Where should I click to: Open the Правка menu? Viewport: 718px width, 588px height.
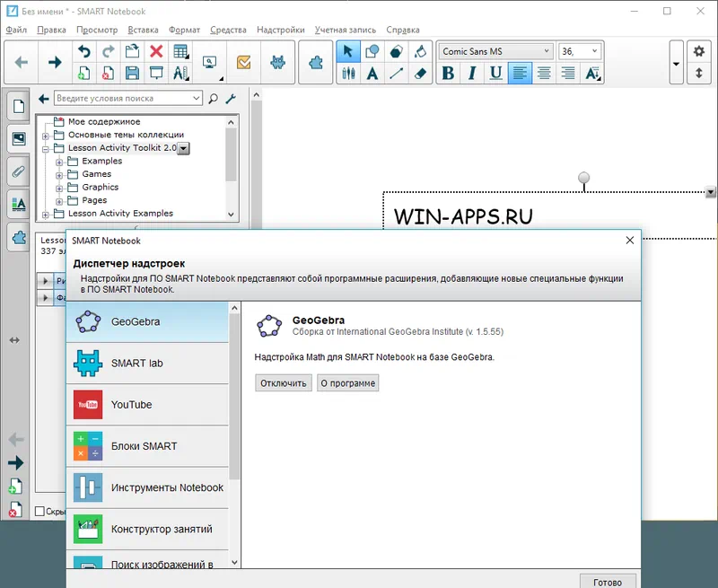pyautogui.click(x=51, y=30)
